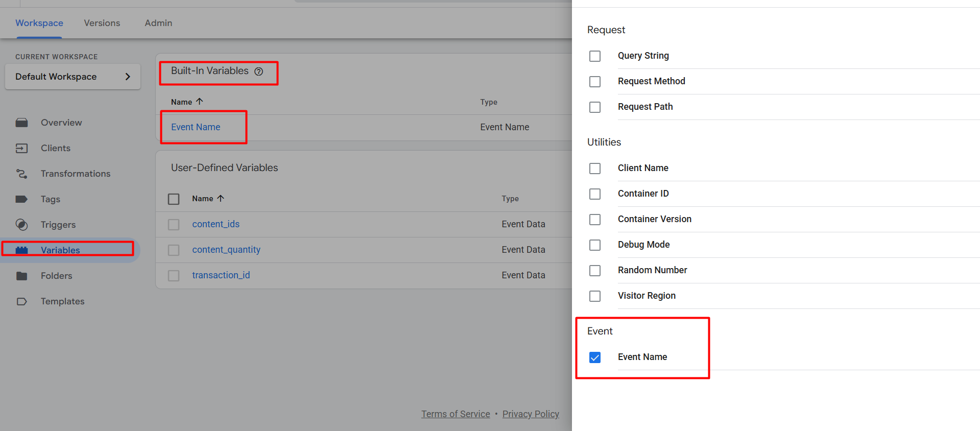
Task: Click the Built-In Variables help icon
Action: (x=259, y=71)
